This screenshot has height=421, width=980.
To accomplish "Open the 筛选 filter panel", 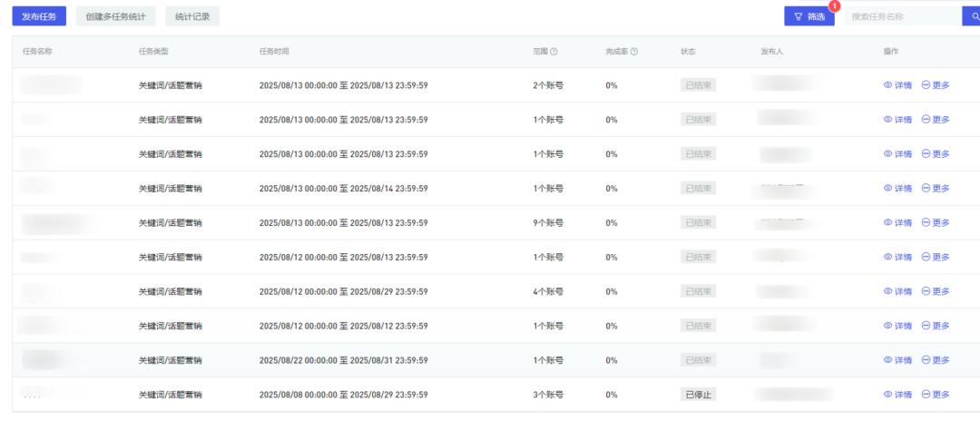I will 808,16.
